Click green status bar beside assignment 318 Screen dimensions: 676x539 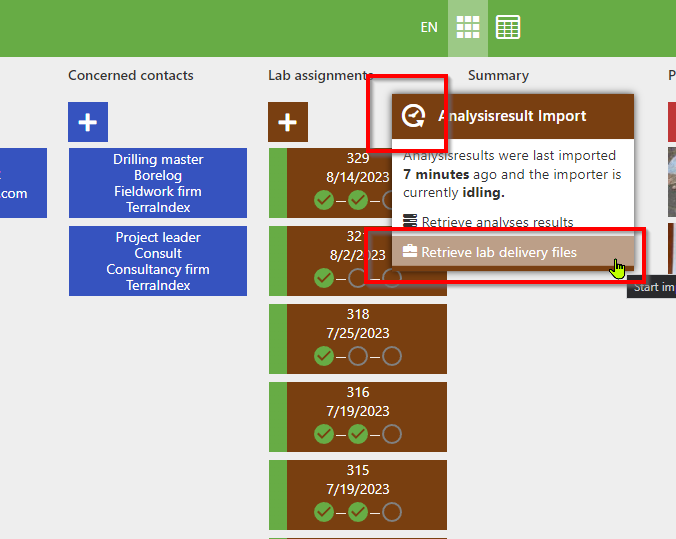(277, 339)
